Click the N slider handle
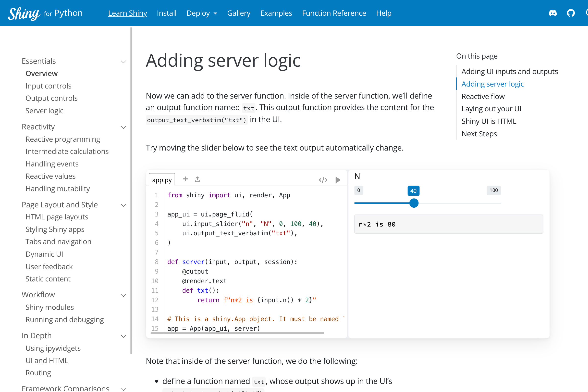Image resolution: width=588 pixels, height=392 pixels. click(x=414, y=203)
